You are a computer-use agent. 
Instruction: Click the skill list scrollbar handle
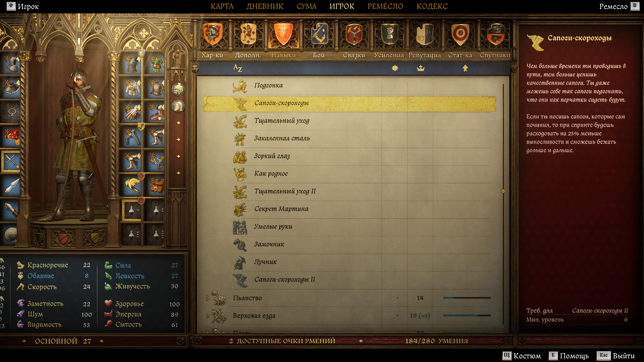point(503,191)
